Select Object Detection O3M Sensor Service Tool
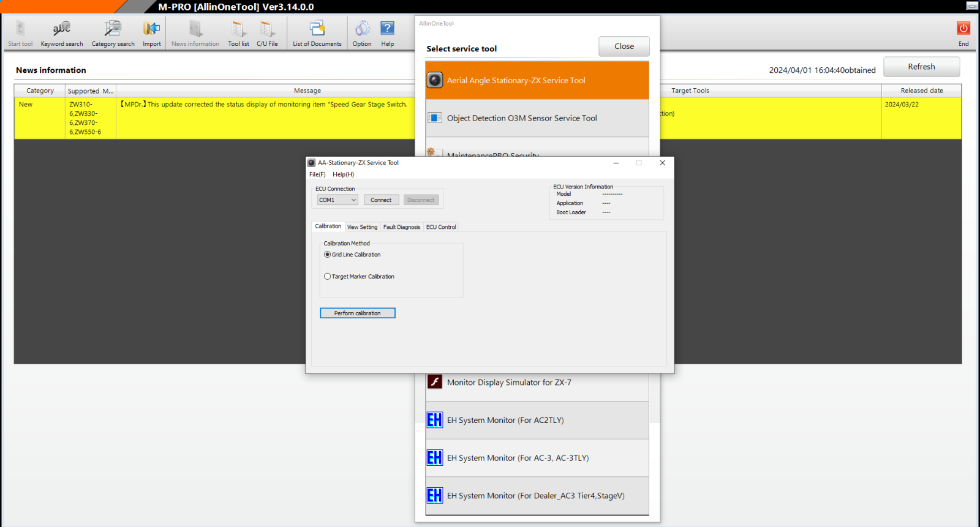This screenshot has width=980, height=527. point(537,118)
